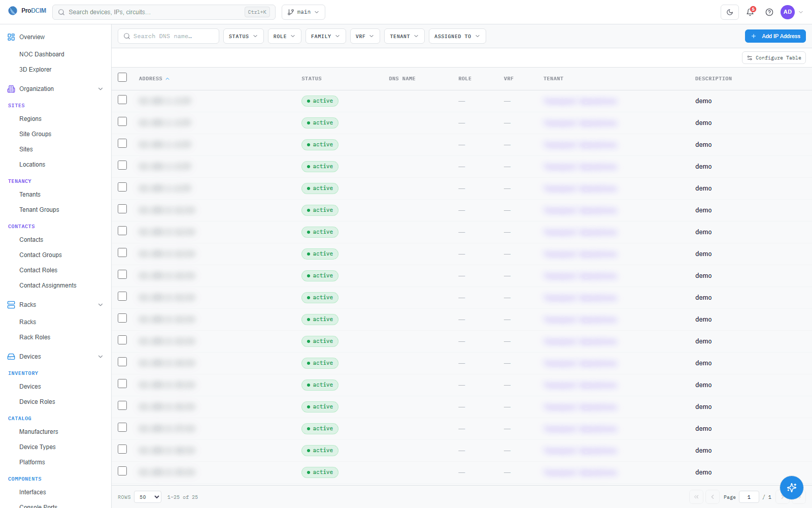Sort by the TENANT column header

(x=553, y=79)
